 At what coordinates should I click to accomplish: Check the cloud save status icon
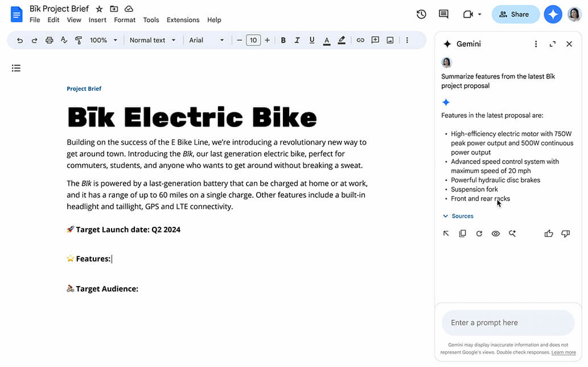(129, 9)
